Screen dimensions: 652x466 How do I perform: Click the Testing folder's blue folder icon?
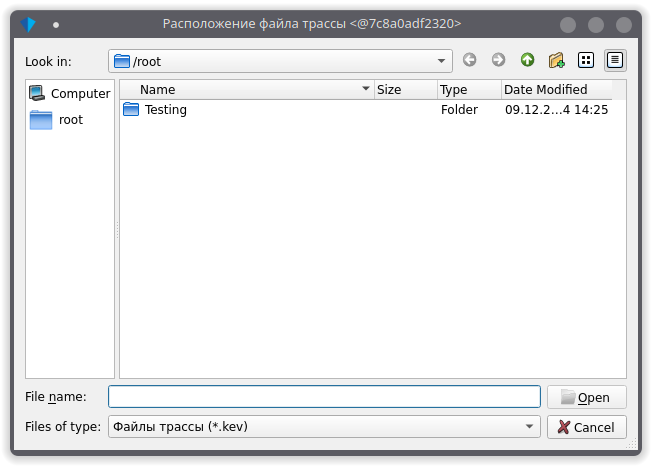click(131, 110)
